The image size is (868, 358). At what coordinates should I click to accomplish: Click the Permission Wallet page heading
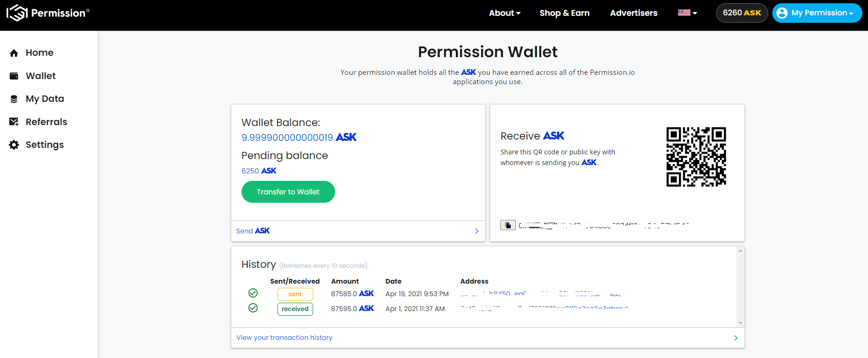(488, 52)
